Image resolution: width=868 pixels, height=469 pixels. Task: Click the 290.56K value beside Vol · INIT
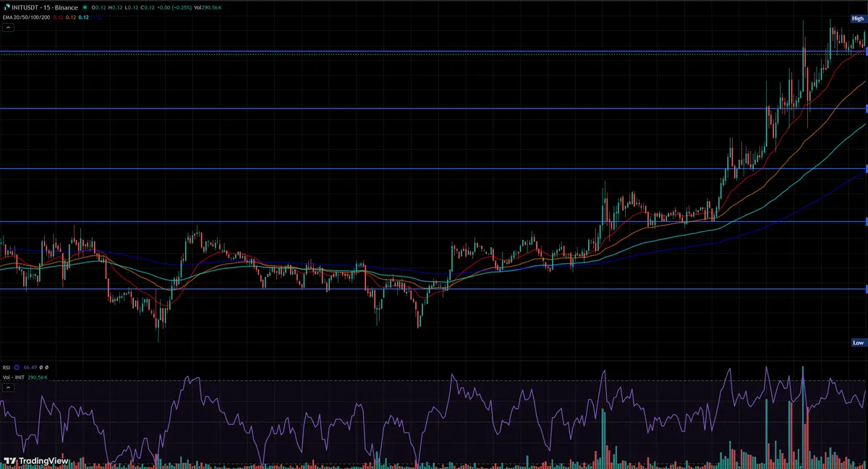point(38,377)
